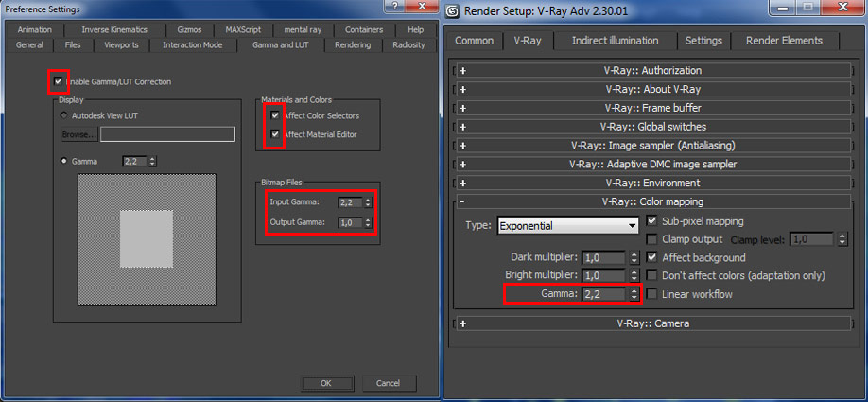
Task: Click Dark multiplier value field
Action: point(604,257)
